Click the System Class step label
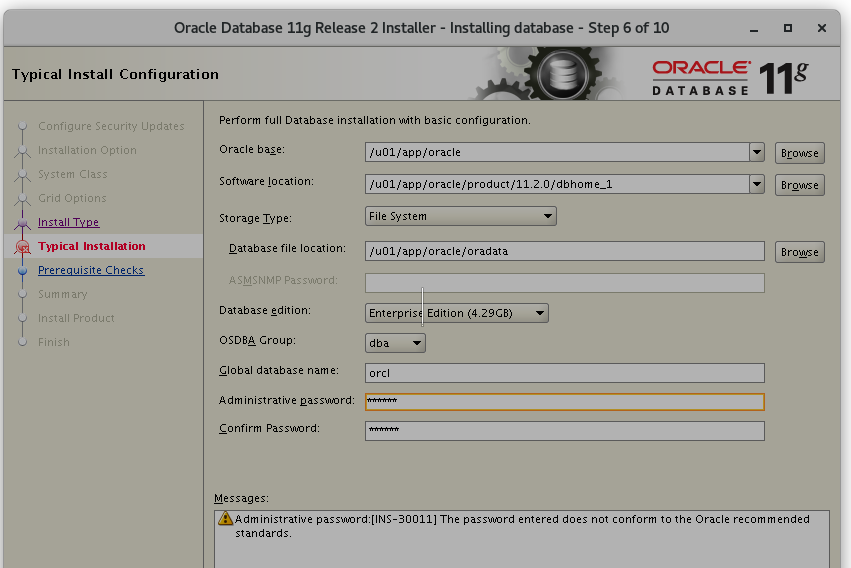Screen dimensions: 851x568 (73, 174)
